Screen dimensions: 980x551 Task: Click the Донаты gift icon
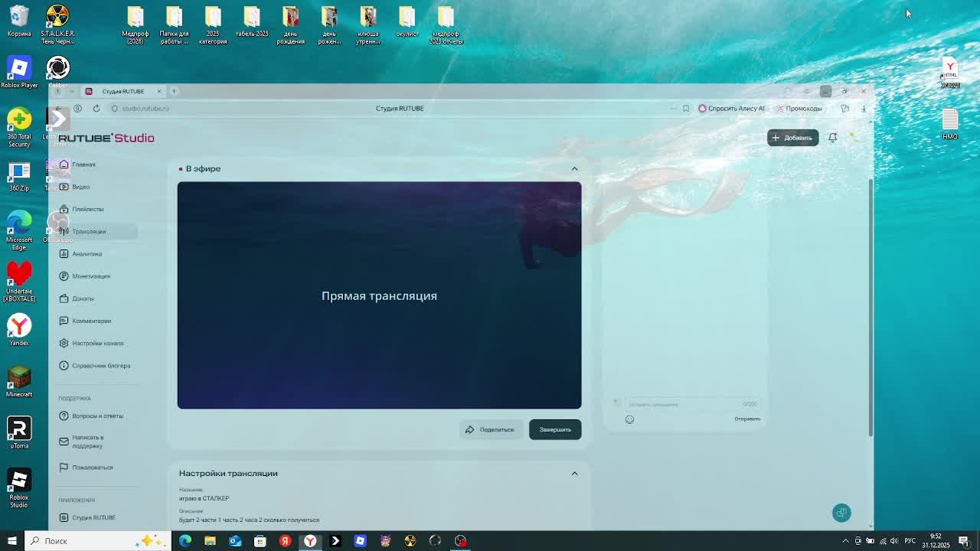(x=64, y=298)
